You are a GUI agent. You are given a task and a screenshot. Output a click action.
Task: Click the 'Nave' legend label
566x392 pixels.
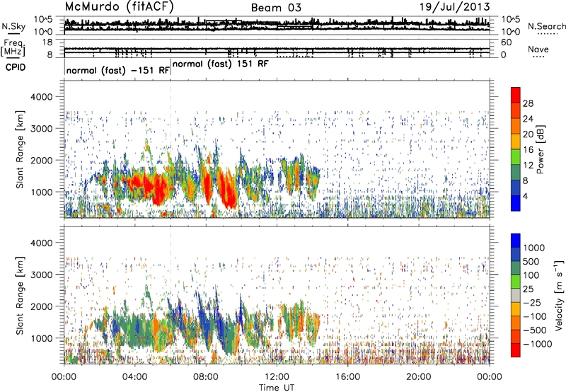pos(538,49)
